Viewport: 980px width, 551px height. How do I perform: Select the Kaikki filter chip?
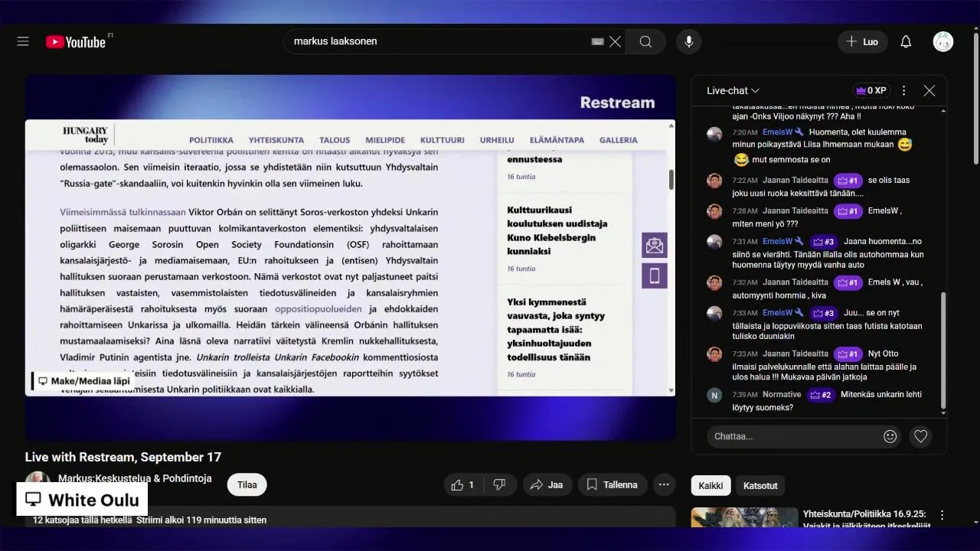[x=710, y=485]
